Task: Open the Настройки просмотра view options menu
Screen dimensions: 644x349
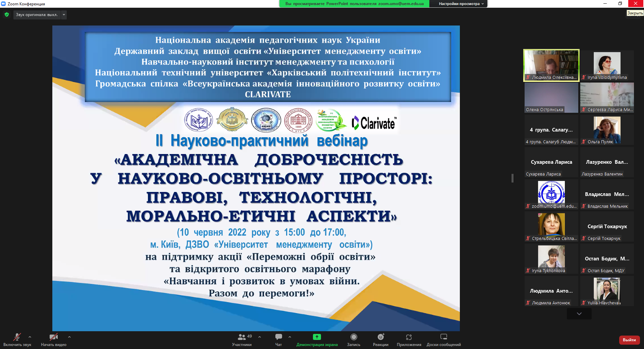Action: (x=461, y=4)
